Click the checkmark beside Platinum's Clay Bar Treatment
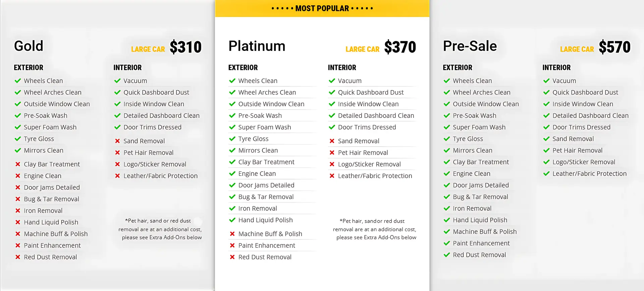Image resolution: width=644 pixels, height=291 pixels. 232,162
